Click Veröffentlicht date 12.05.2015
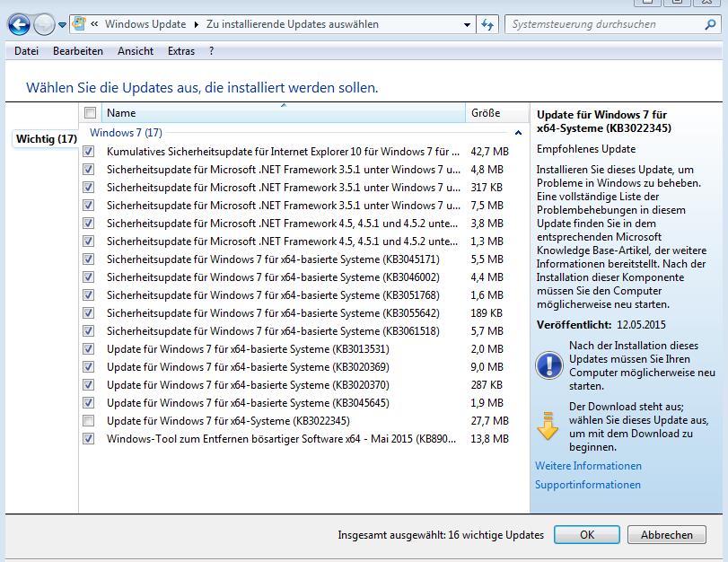Screen dimensions: 728x562 (641, 325)
